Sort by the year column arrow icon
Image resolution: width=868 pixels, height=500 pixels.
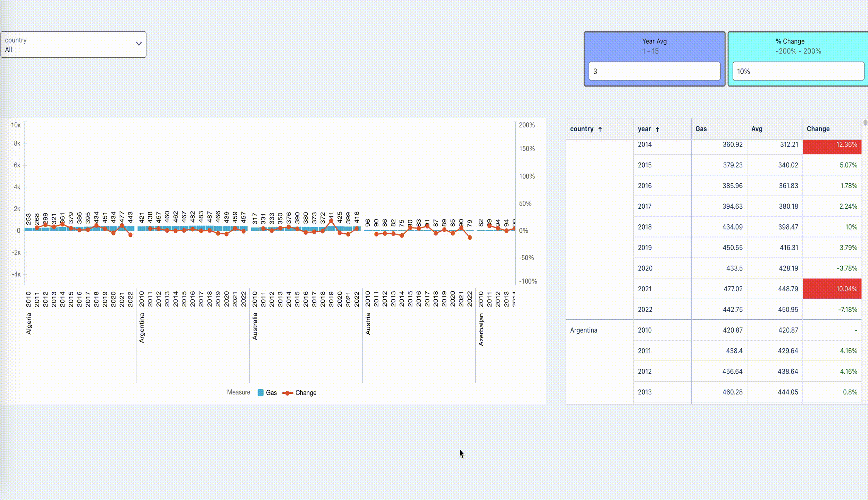point(657,129)
